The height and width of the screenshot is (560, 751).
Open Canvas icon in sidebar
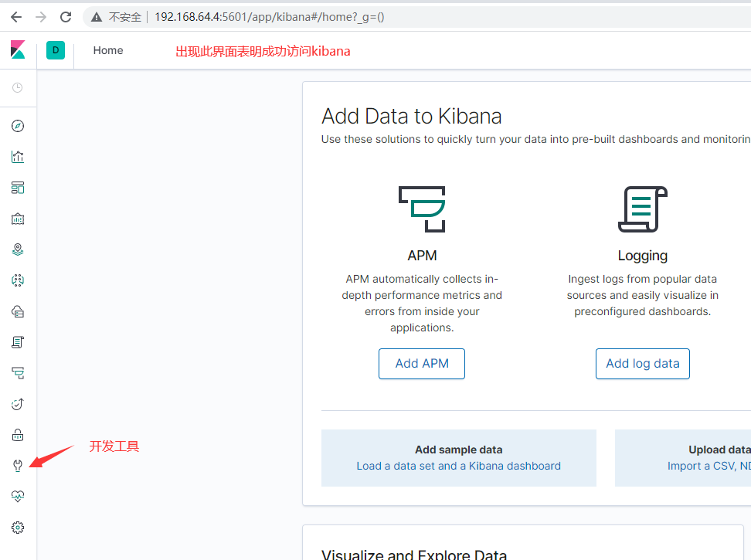point(18,219)
